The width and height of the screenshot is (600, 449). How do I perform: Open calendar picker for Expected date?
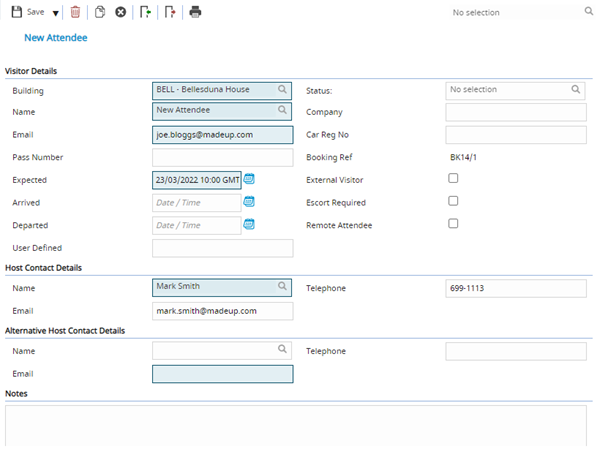point(250,179)
